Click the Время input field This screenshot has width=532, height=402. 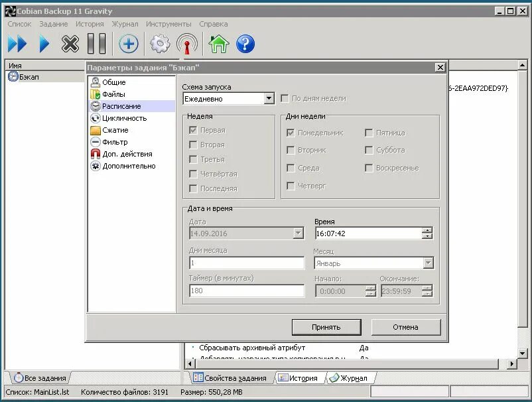pos(369,234)
